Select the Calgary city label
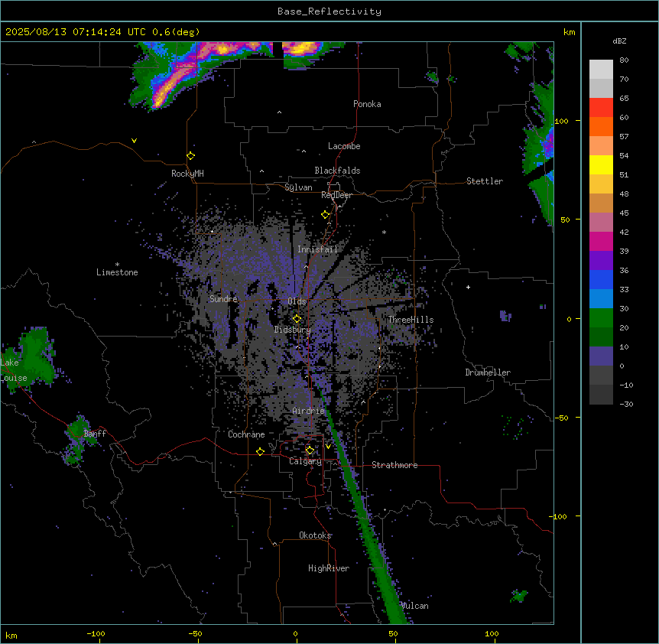The height and width of the screenshot is (644, 659). point(306,461)
